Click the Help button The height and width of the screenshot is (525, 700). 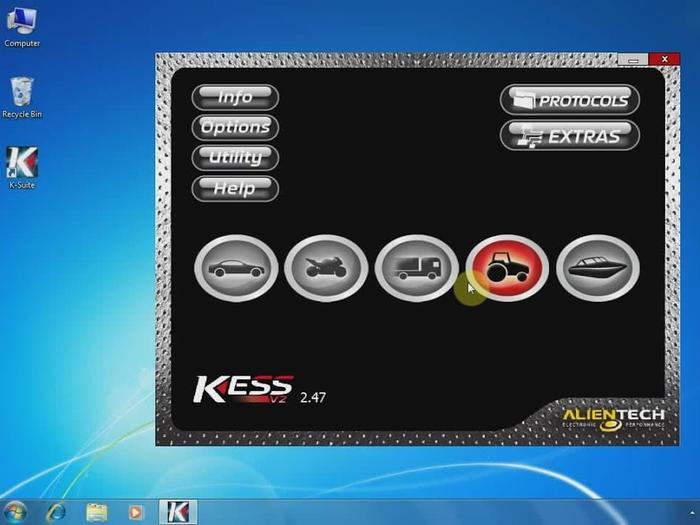(x=235, y=188)
